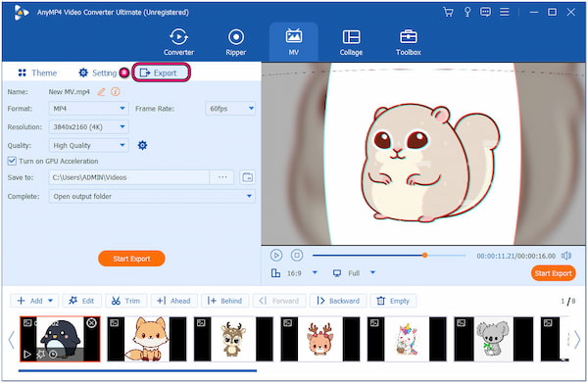This screenshot has width=588, height=383.
Task: Click the Add button in clip toolbar
Action: click(x=30, y=301)
